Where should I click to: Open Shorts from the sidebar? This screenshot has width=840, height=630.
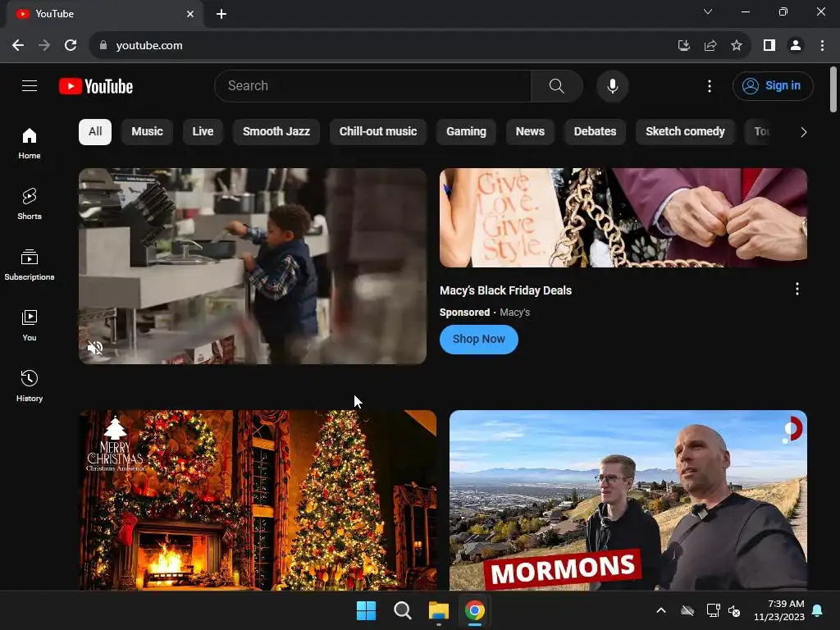coord(30,204)
